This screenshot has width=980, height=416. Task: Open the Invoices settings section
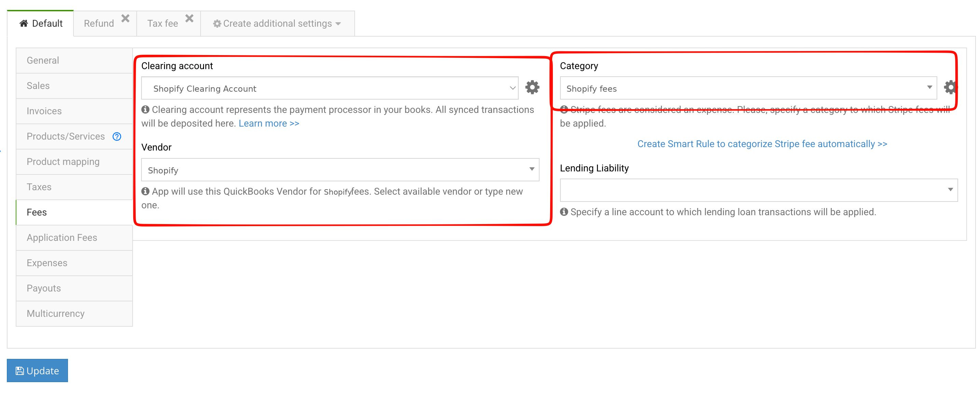[74, 111]
